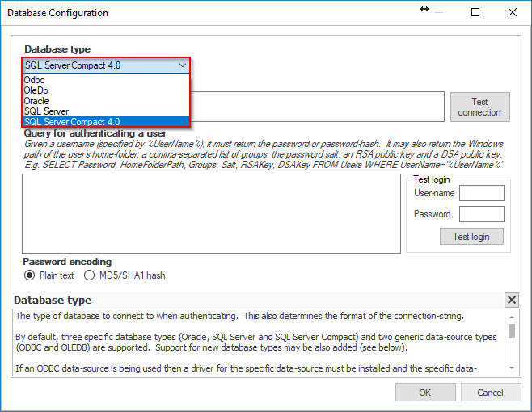The width and height of the screenshot is (532, 412).
Task: Focus the User-name input field
Action: click(481, 193)
